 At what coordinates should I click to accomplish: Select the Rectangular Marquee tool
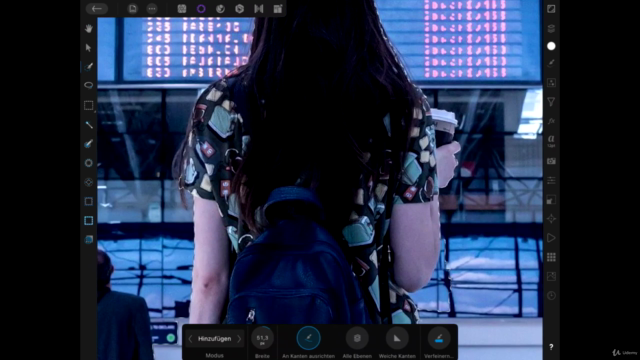tap(89, 105)
